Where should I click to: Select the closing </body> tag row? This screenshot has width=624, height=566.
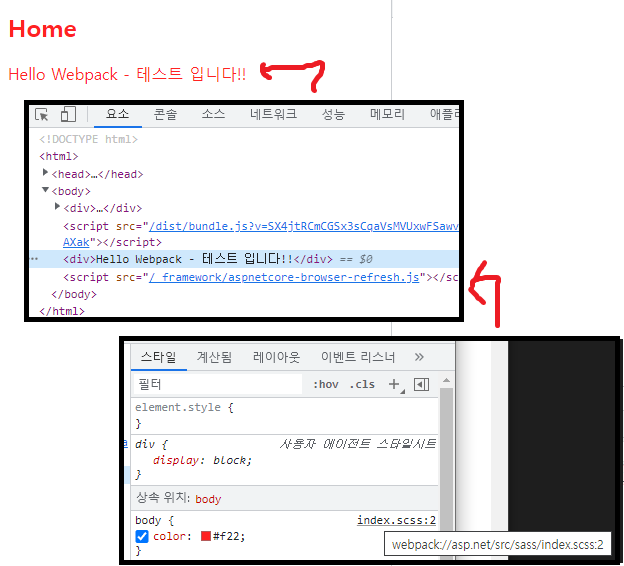74,294
